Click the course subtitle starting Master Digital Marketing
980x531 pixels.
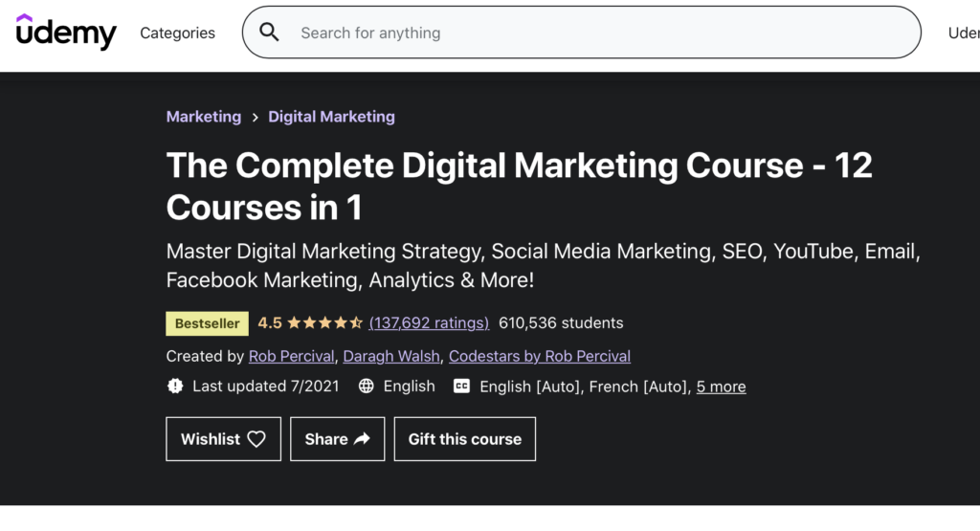(x=544, y=266)
